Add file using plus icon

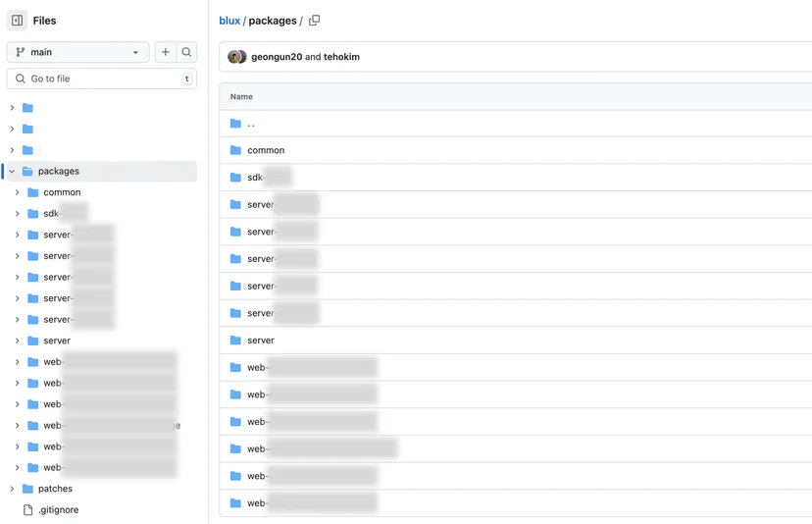165,52
